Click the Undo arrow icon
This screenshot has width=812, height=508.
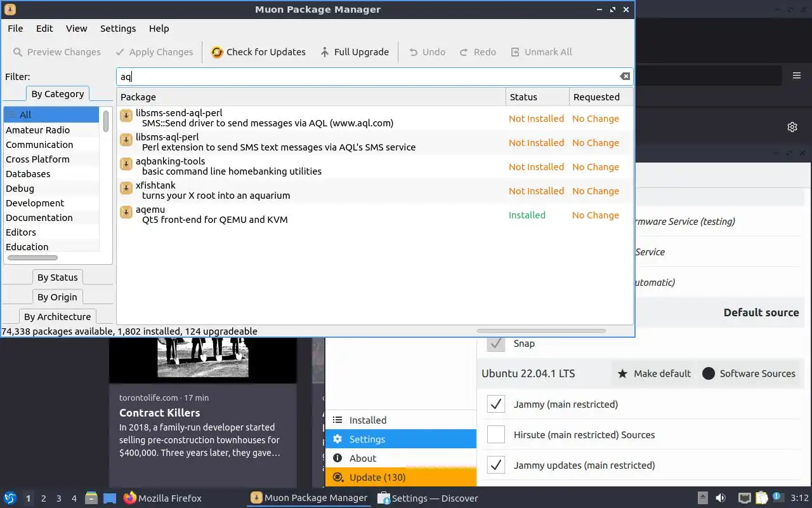(x=414, y=52)
